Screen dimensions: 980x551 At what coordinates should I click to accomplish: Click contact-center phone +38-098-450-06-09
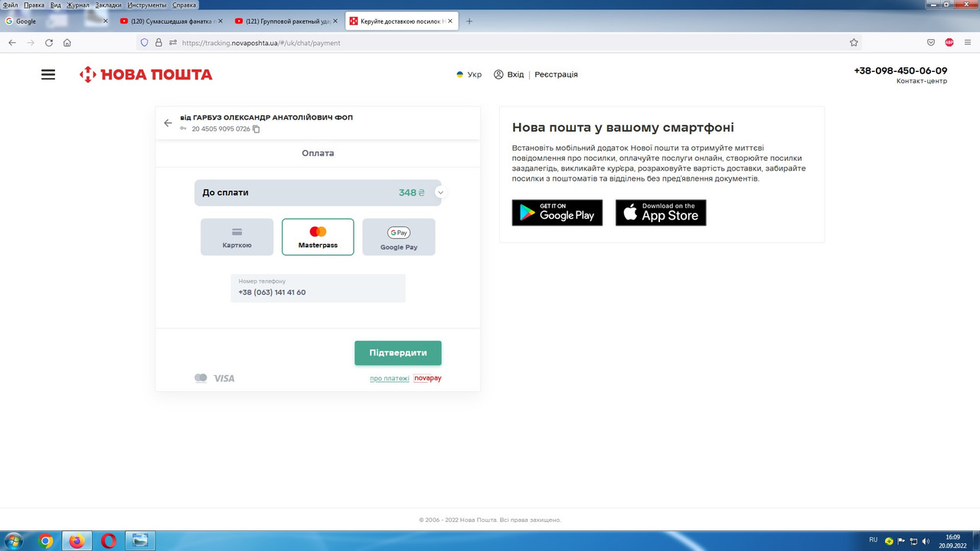[x=900, y=70]
